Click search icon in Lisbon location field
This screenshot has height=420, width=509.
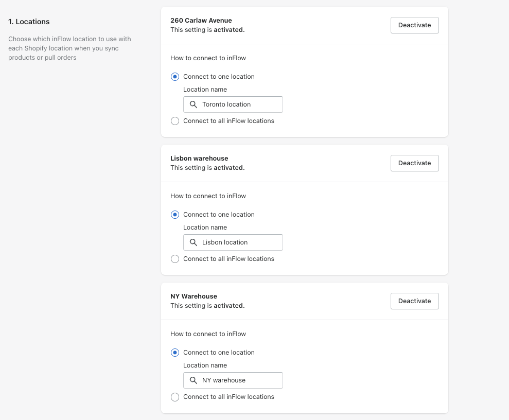[193, 242]
